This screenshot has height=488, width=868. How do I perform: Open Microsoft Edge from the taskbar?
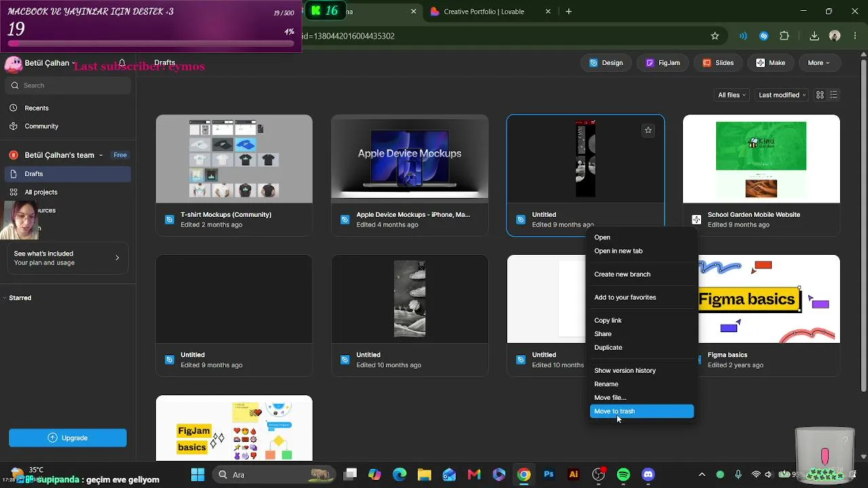[399, 474]
